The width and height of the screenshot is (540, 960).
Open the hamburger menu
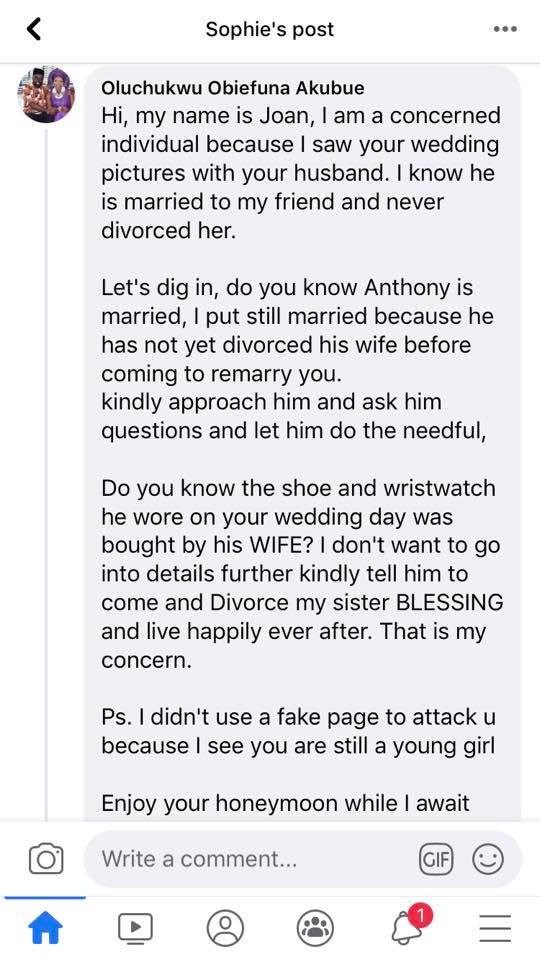click(495, 928)
